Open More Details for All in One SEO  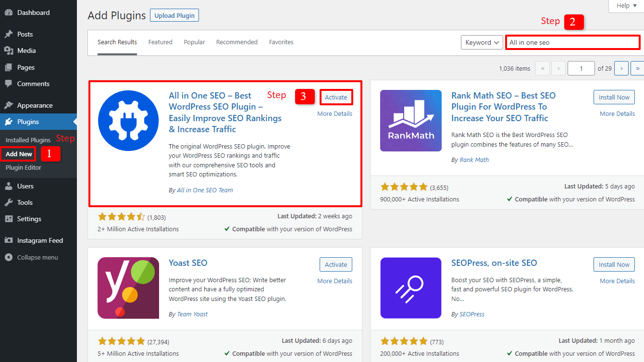click(335, 114)
